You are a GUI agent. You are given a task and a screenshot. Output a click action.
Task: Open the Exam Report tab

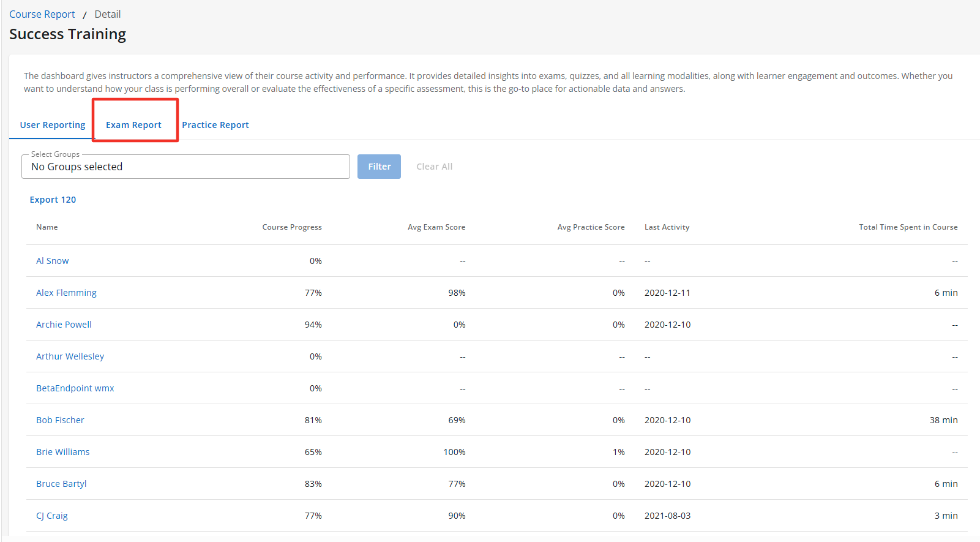point(133,125)
